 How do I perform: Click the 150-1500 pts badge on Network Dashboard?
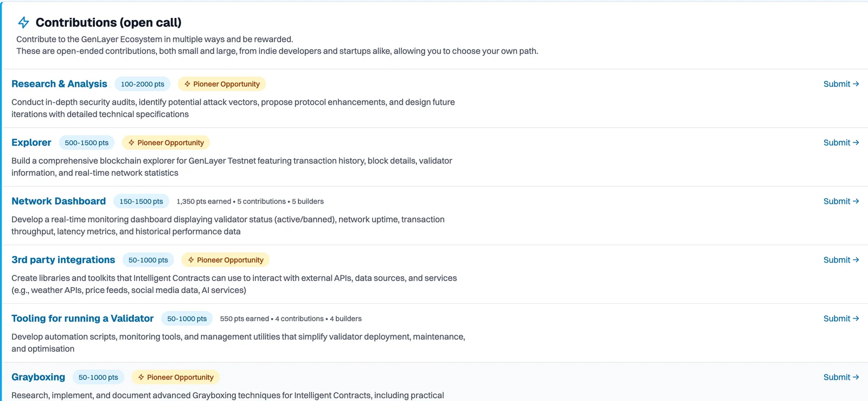coord(141,201)
